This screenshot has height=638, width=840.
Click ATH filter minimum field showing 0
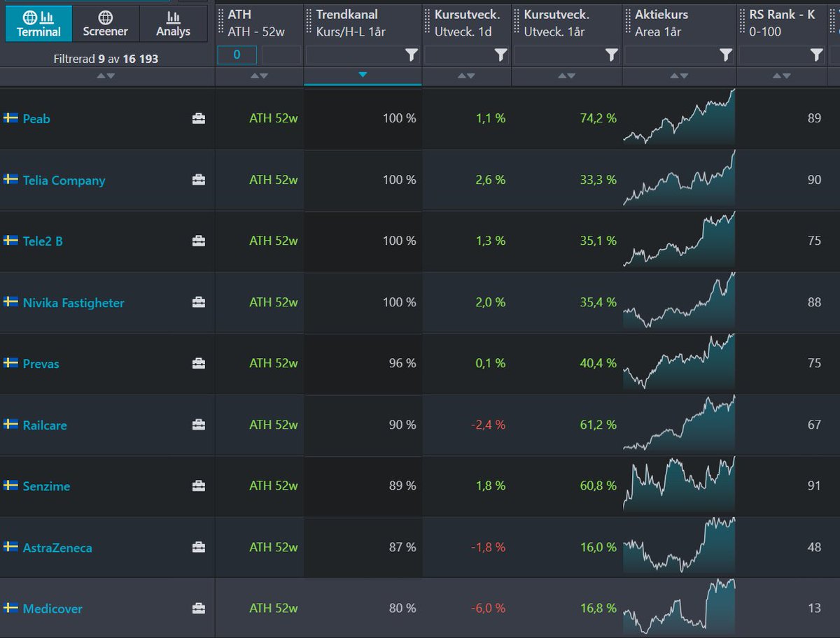[237, 55]
